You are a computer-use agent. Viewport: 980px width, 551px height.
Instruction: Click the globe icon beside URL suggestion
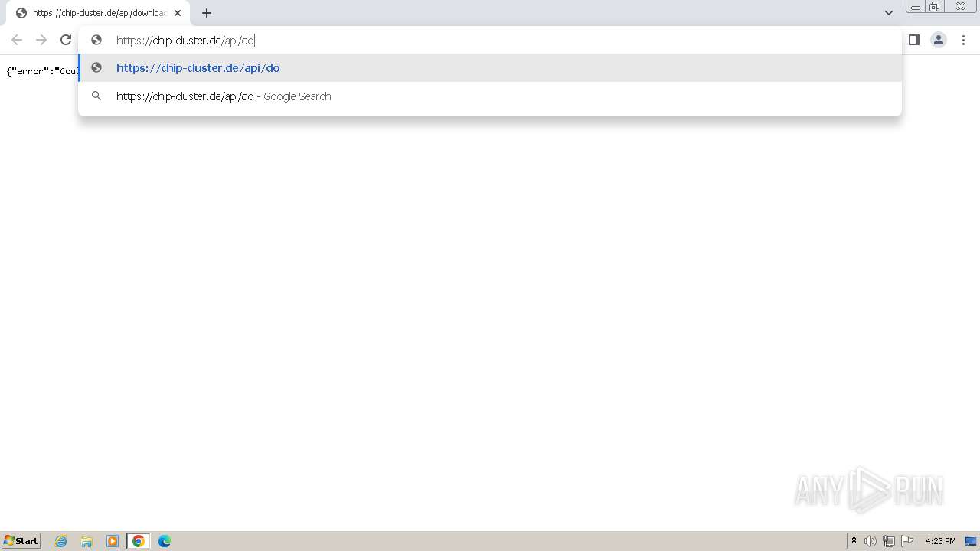[x=96, y=67]
